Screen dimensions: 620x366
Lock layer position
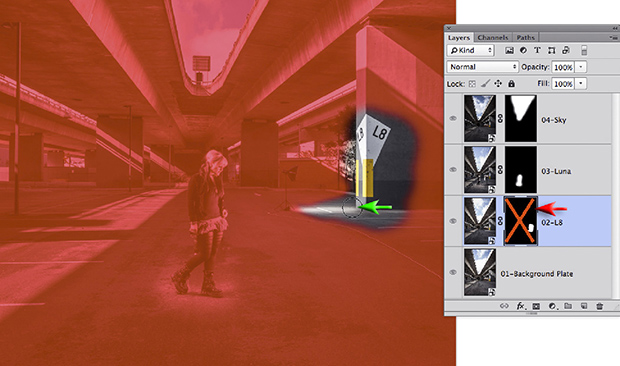pyautogui.click(x=498, y=84)
